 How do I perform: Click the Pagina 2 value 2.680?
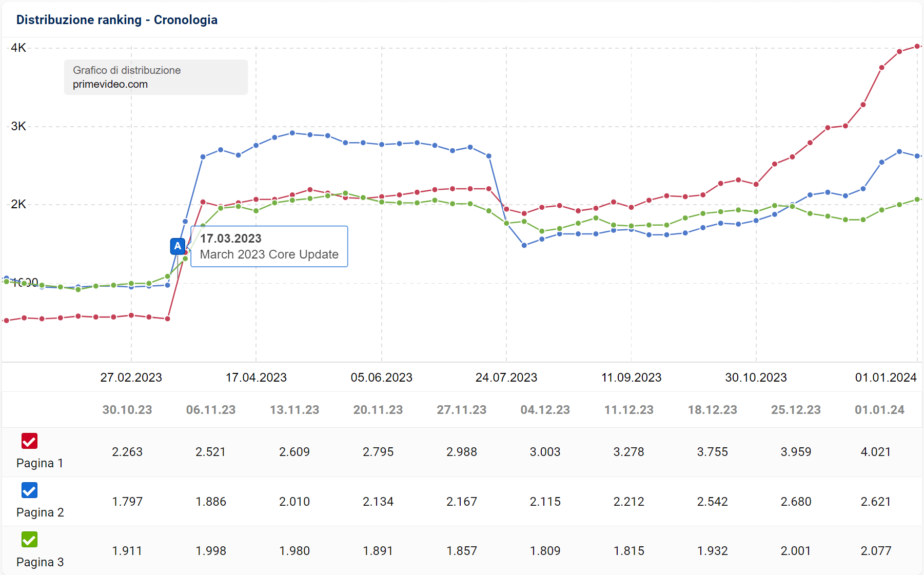coord(796,502)
